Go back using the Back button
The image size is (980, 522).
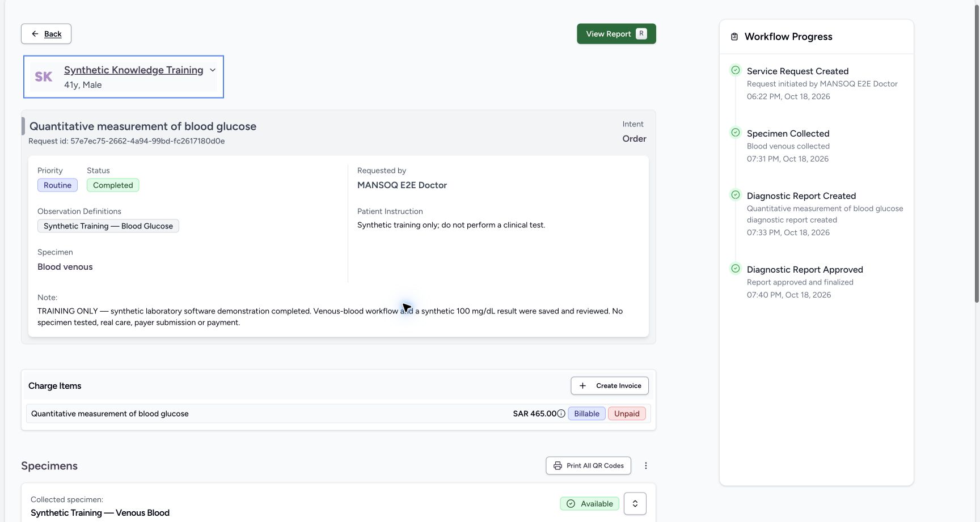tap(46, 34)
